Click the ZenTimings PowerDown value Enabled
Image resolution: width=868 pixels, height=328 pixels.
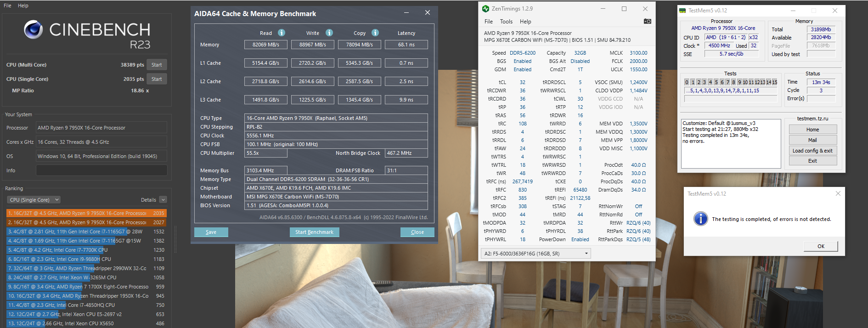click(580, 239)
